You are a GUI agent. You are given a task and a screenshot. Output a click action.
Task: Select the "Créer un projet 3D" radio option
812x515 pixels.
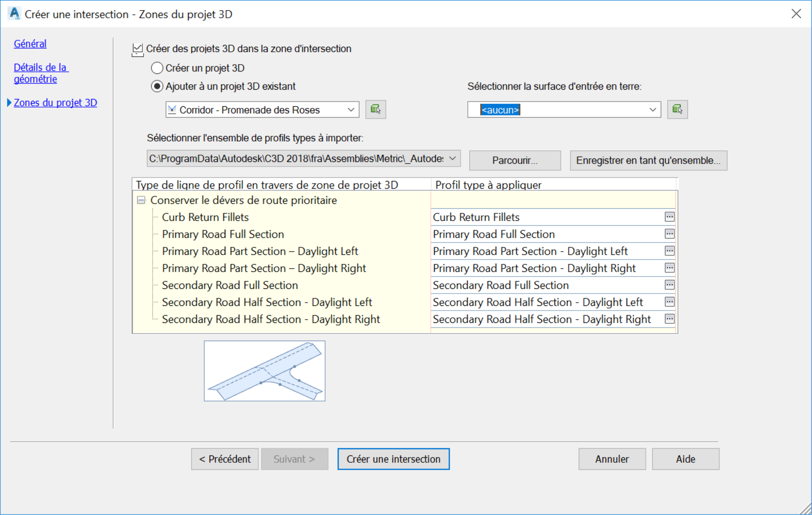(x=157, y=68)
